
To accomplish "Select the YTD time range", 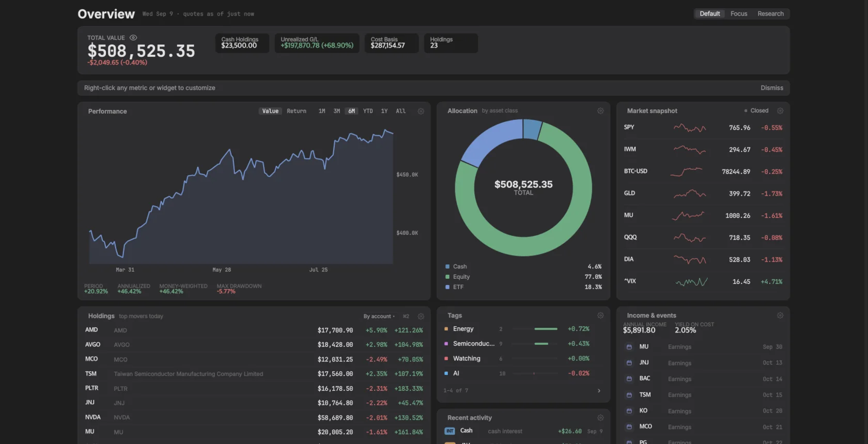I will 368,111.
